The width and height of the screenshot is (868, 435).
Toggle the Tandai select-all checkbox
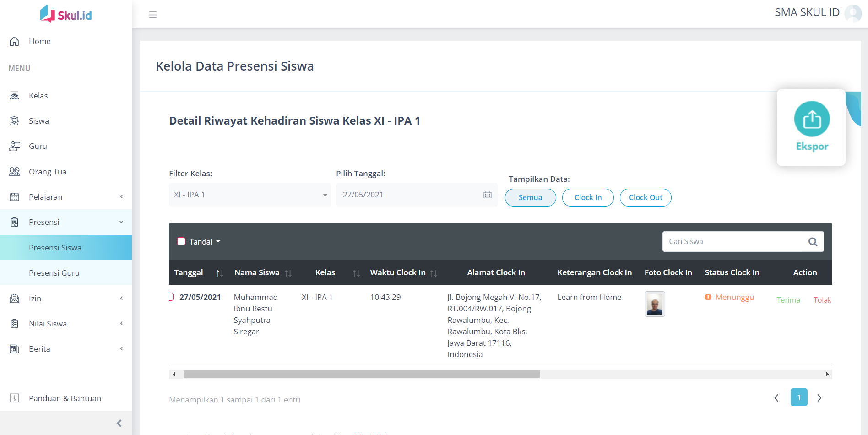(x=181, y=242)
